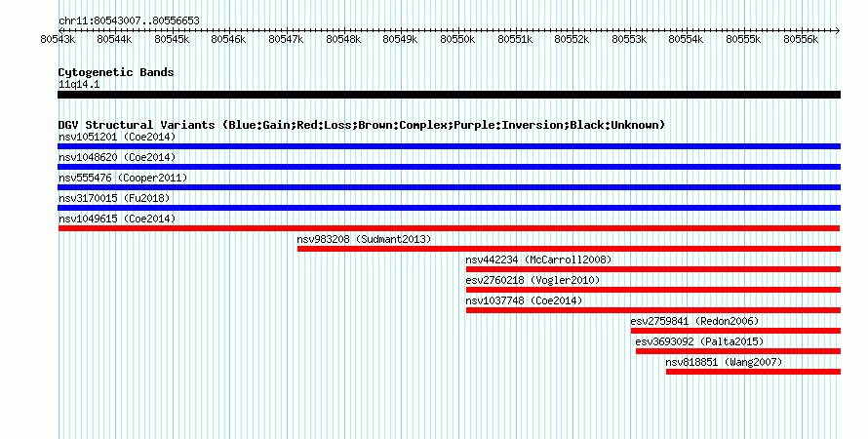Select the red loss bar for nsv1049615
Viewport: 868px width, 439px height.
(x=449, y=228)
